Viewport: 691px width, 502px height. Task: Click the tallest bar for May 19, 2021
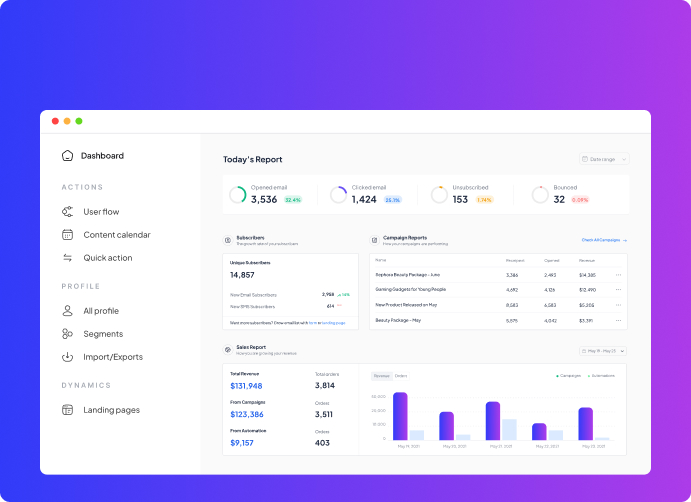coord(400,416)
